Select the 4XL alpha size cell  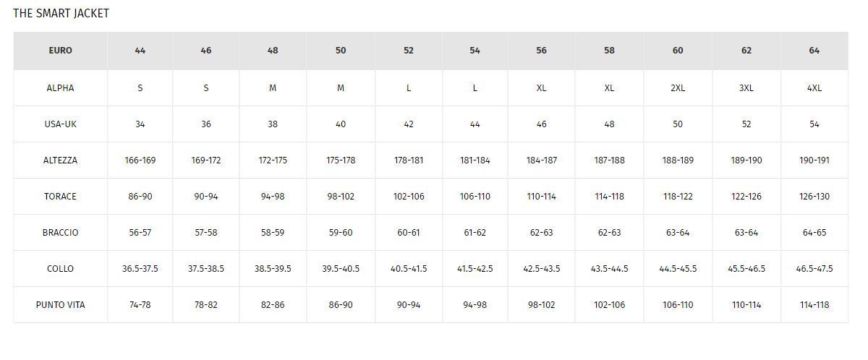814,88
